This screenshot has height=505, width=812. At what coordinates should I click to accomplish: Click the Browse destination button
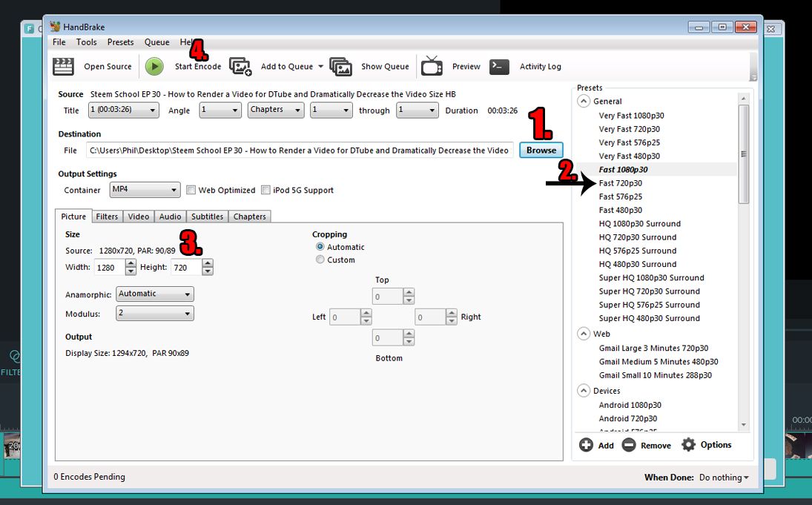[541, 151]
